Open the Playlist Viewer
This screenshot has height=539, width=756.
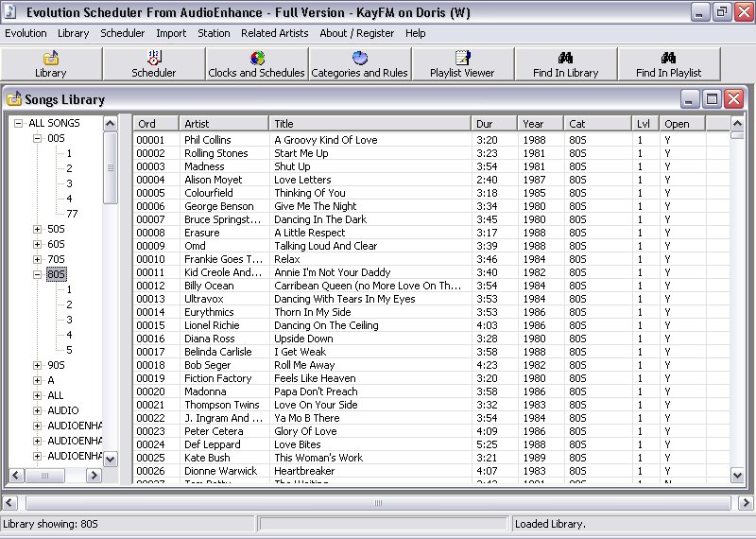(x=462, y=63)
